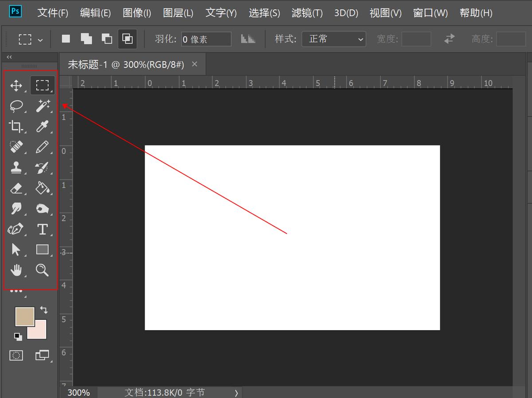Select the Move tool
Image resolution: width=532 pixels, height=398 pixels.
pos(16,86)
